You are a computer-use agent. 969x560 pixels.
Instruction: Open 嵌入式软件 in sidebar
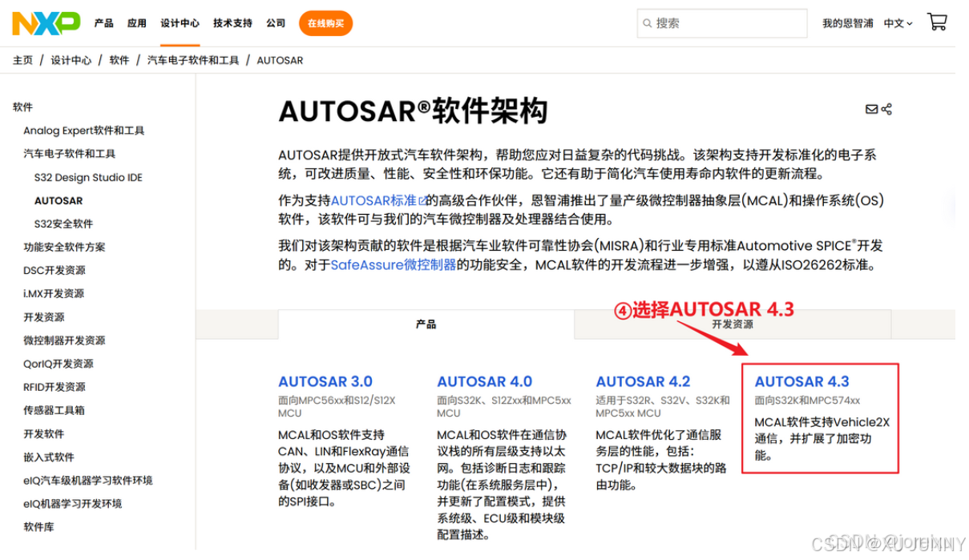coord(48,457)
